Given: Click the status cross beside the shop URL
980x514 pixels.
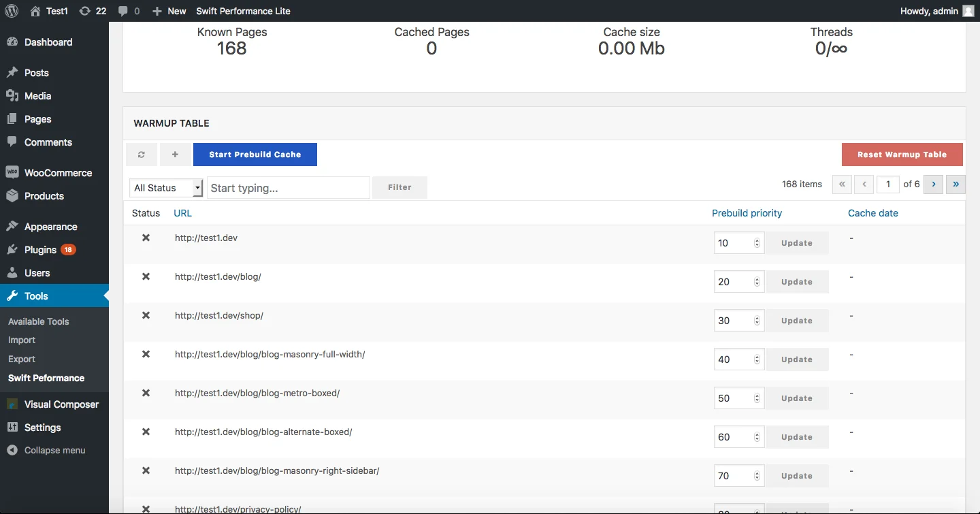Looking at the screenshot, I should [146, 315].
